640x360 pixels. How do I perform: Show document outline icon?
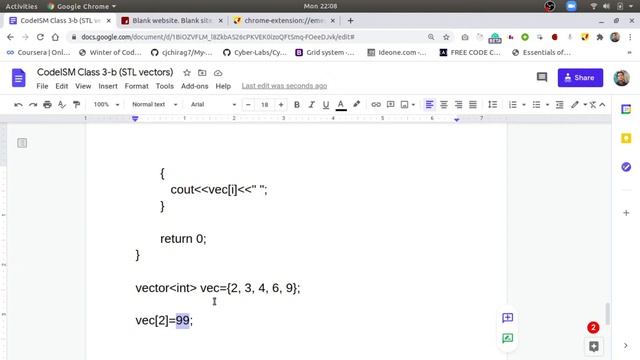pyautogui.click(x=22, y=143)
